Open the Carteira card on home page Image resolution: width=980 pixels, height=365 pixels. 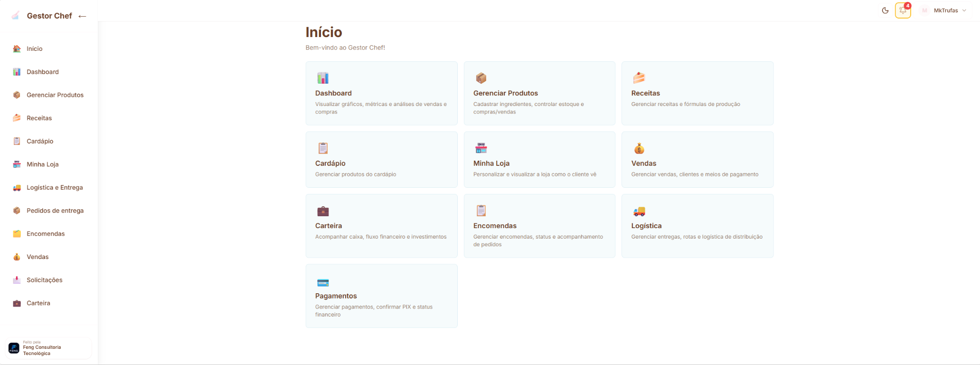click(x=381, y=226)
